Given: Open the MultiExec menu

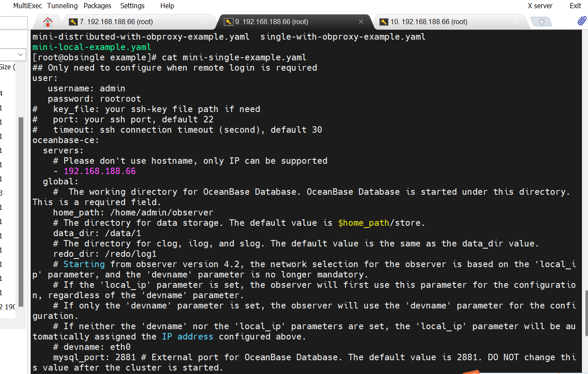Looking at the screenshot, I should coord(28,6).
